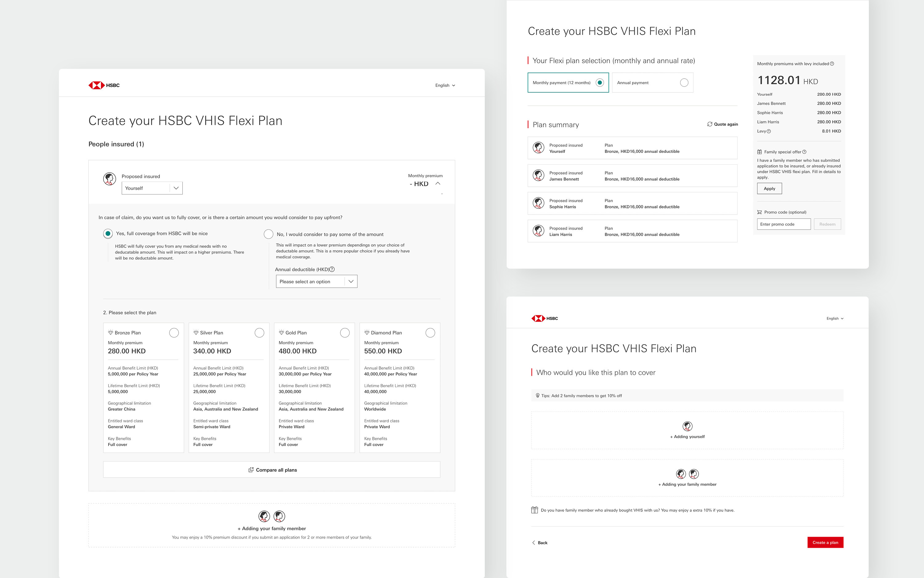Click the avatar in the James Bennett summary row
Viewport: 924px width, 578px height.
[x=538, y=175]
